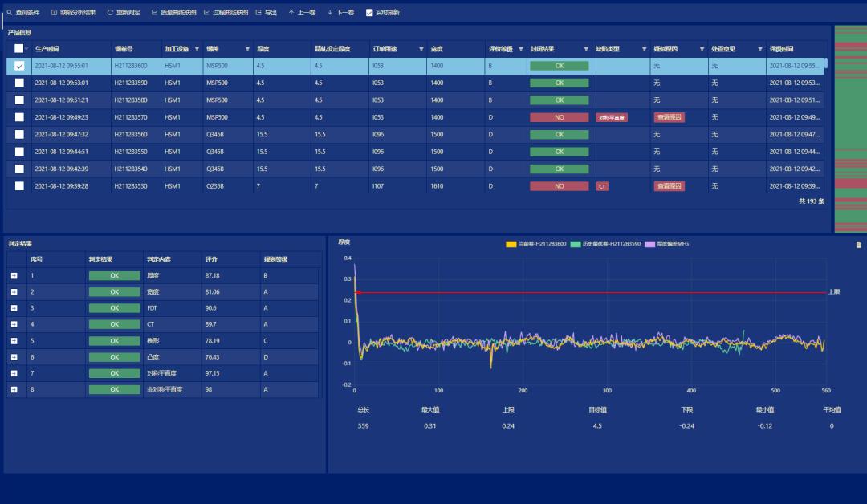
Task: Uncheck the row for coil H211283600
Action: 19,66
